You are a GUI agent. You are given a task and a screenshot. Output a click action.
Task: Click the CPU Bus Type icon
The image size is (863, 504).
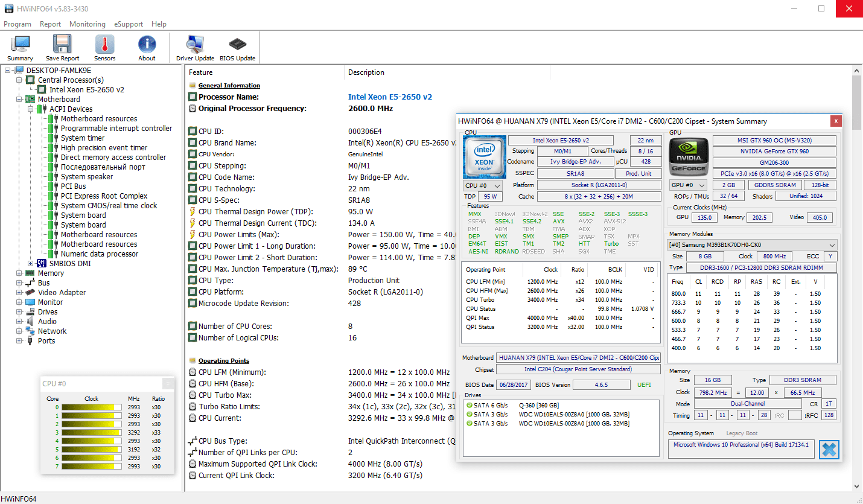tap(193, 441)
